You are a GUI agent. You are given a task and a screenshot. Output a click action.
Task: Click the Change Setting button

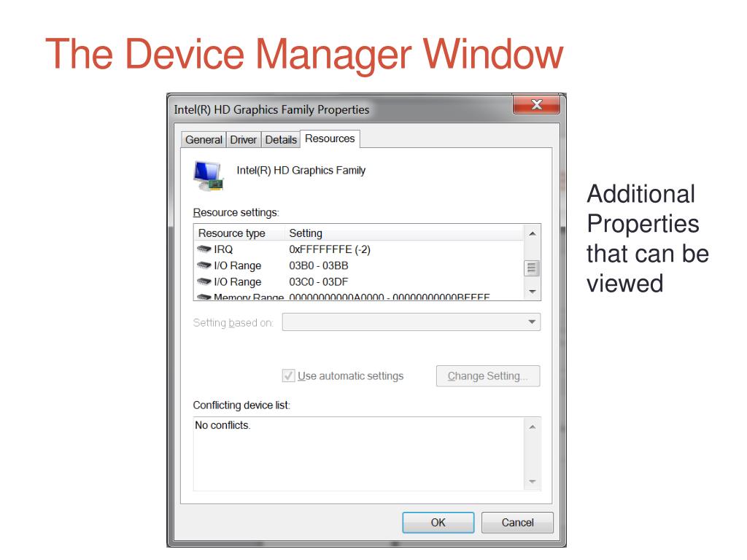click(x=488, y=376)
